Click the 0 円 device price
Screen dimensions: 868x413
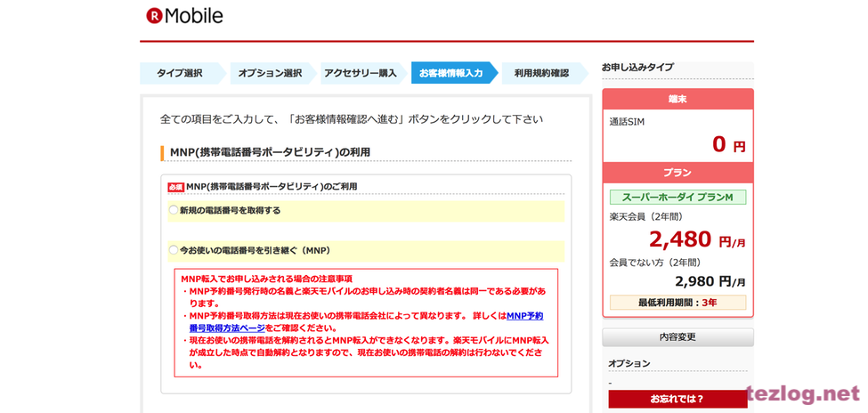[x=729, y=144]
